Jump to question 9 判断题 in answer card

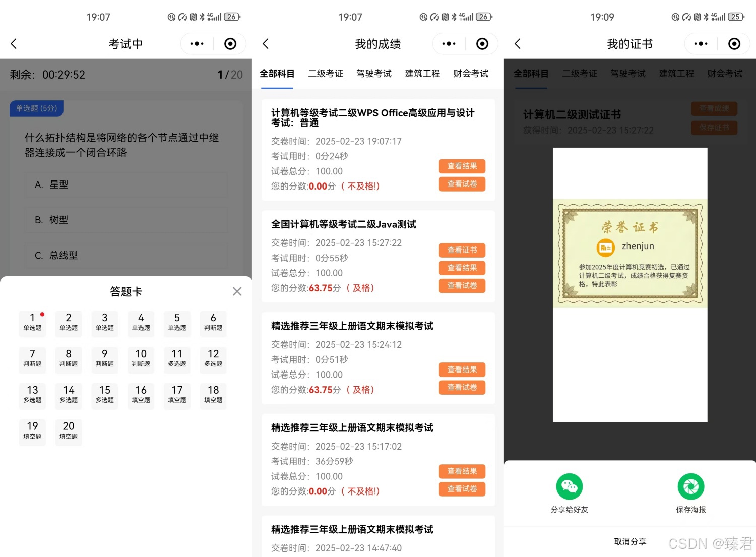pyautogui.click(x=105, y=360)
